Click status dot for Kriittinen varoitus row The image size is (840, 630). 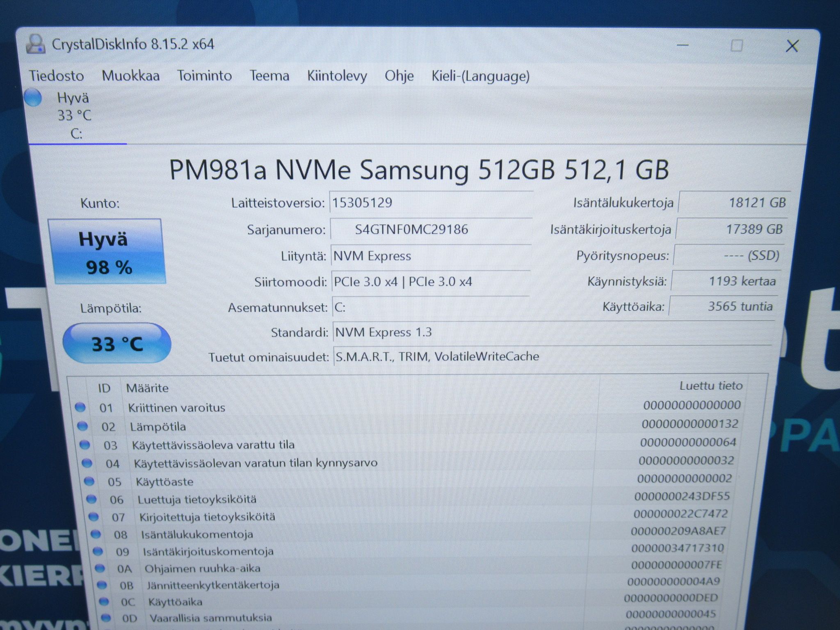pyautogui.click(x=80, y=407)
